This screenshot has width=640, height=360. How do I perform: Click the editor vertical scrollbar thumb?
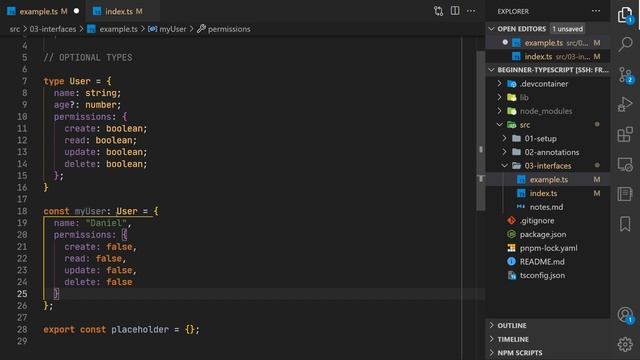(x=480, y=131)
